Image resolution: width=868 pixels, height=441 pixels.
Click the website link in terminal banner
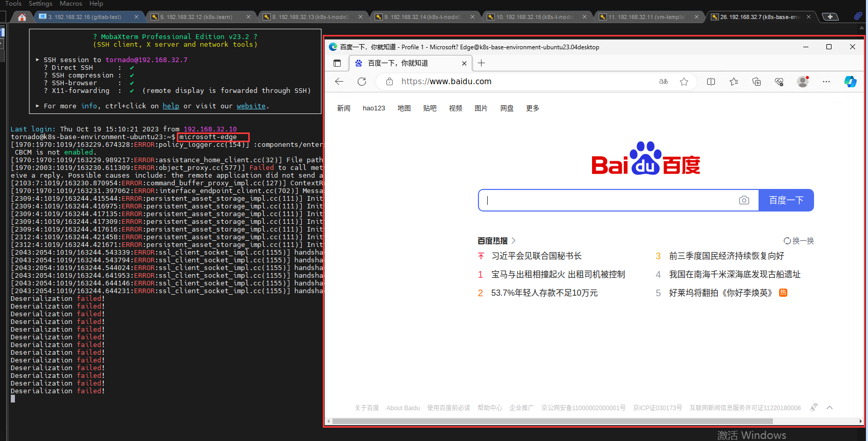tap(251, 106)
